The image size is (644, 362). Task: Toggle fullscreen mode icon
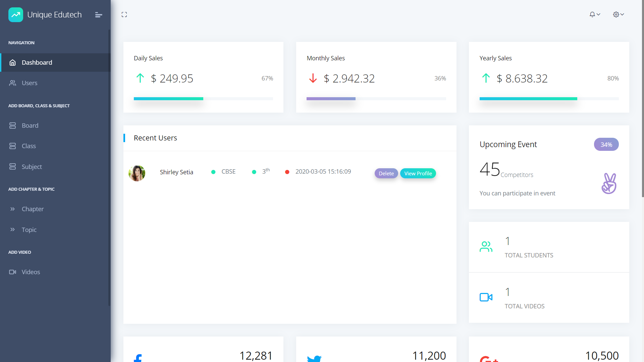[x=124, y=14]
